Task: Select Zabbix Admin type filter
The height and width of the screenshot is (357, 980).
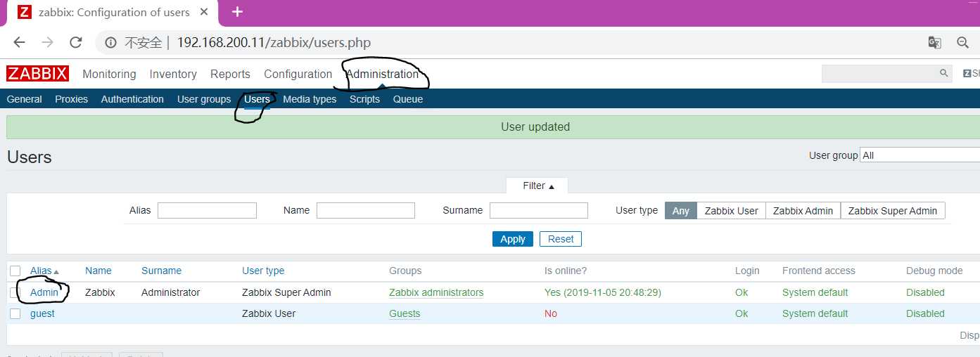Action: [x=803, y=210]
